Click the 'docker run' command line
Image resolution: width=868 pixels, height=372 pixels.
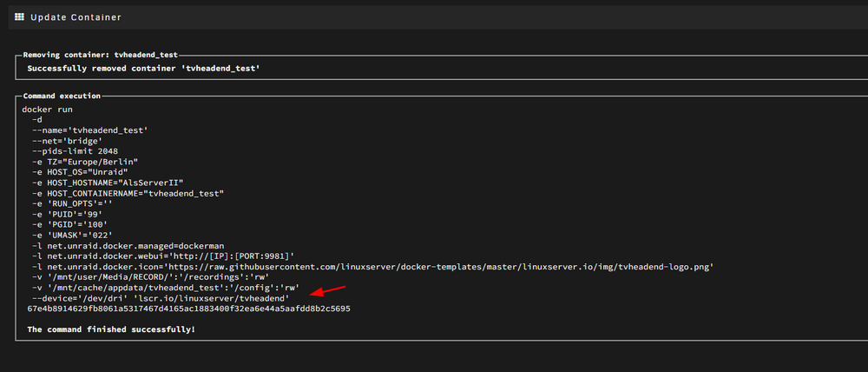[47, 110]
